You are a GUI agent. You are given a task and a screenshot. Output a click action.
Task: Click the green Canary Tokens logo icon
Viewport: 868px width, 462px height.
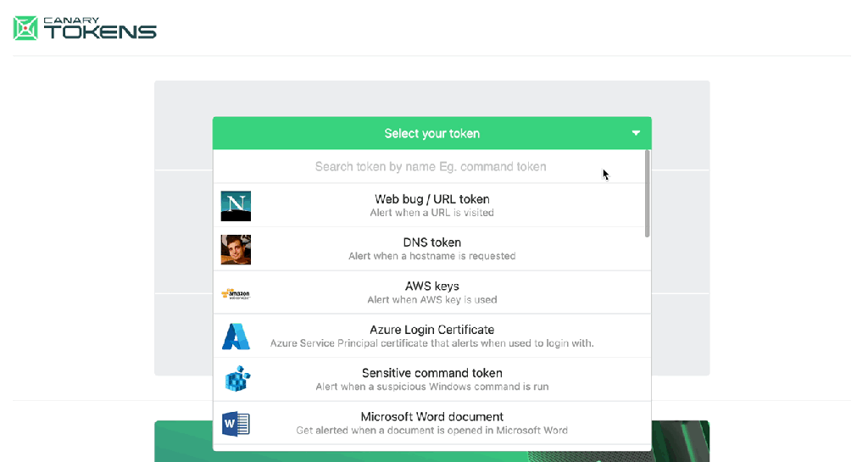coord(27,28)
